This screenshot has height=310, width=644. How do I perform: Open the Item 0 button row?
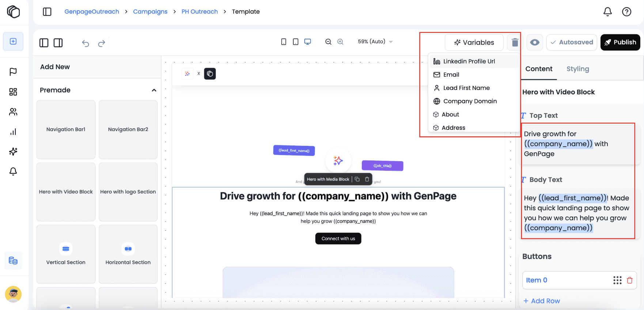pyautogui.click(x=579, y=280)
